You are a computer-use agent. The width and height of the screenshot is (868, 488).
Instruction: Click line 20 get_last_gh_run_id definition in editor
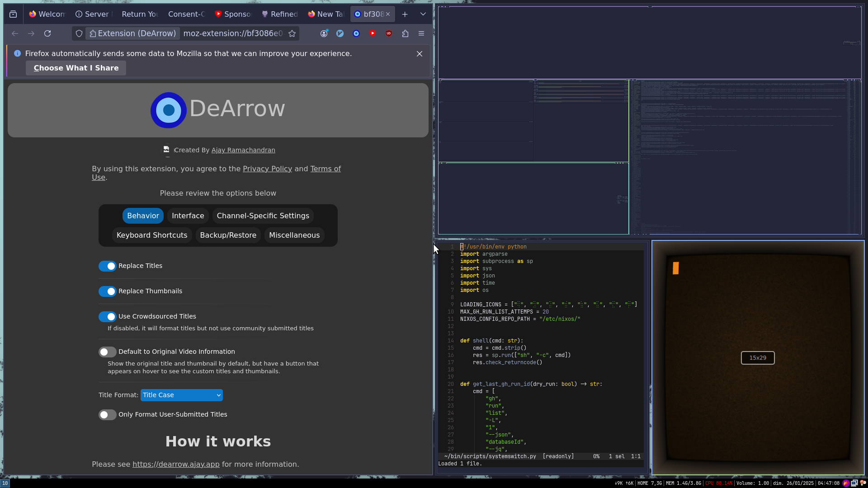point(531,384)
